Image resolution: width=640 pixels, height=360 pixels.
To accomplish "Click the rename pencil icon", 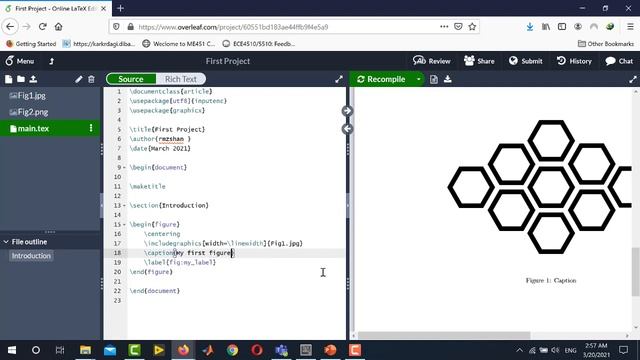I will [x=79, y=79].
